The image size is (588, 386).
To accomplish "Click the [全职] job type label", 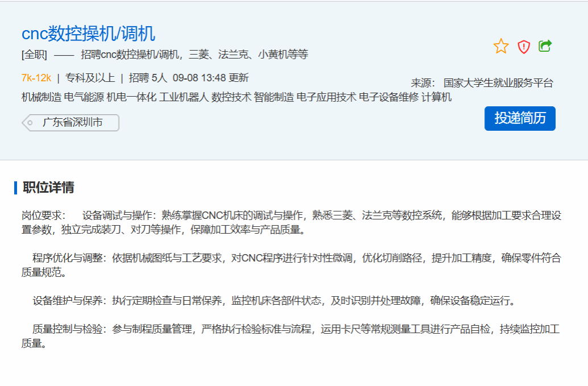I will point(34,55).
